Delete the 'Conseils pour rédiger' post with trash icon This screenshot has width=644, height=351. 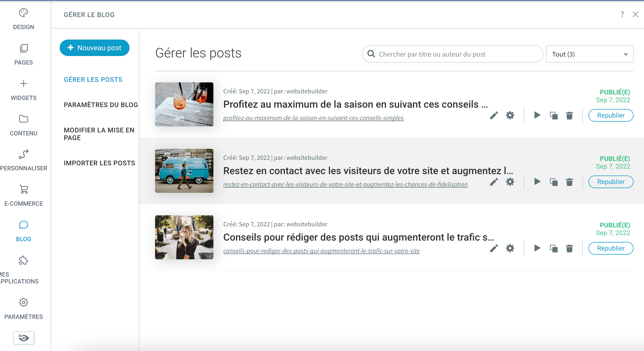(x=569, y=249)
